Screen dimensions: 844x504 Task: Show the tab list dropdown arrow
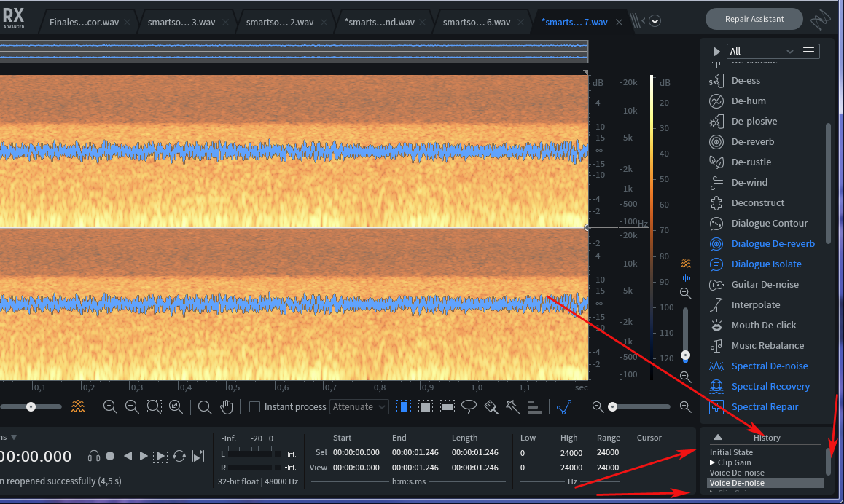(x=655, y=22)
